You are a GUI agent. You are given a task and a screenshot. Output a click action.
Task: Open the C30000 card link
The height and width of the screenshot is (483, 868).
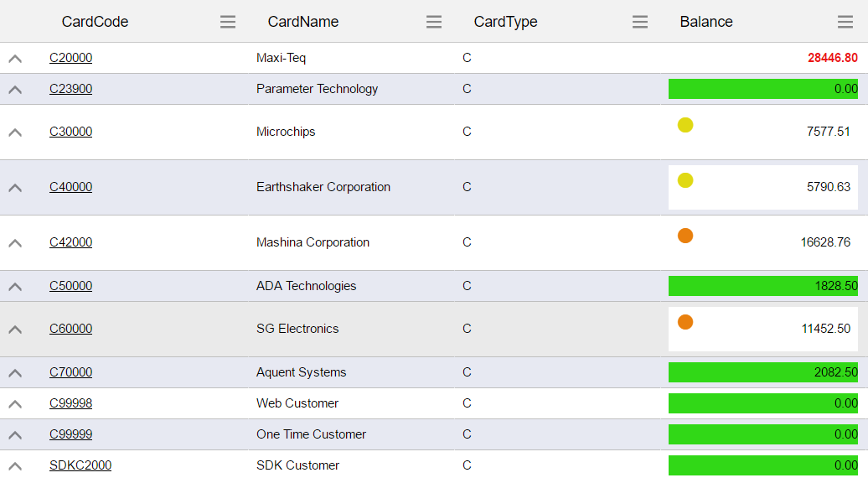[x=71, y=132]
